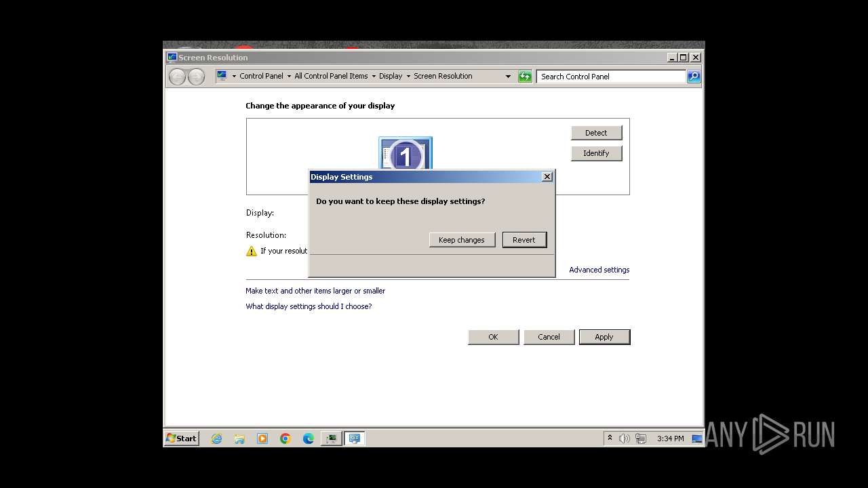This screenshot has width=868, height=488.
Task: Expand dropdown arrow after Display breadcrumb
Action: pos(408,77)
